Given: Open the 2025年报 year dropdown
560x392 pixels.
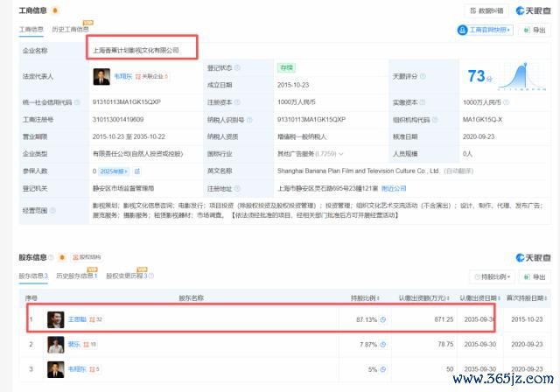Looking at the screenshot, I should click(x=114, y=171).
